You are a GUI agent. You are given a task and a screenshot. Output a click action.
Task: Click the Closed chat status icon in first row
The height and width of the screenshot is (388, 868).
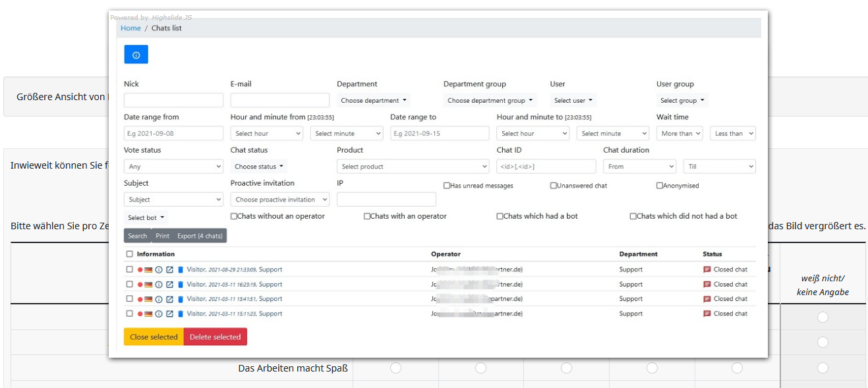tap(707, 269)
